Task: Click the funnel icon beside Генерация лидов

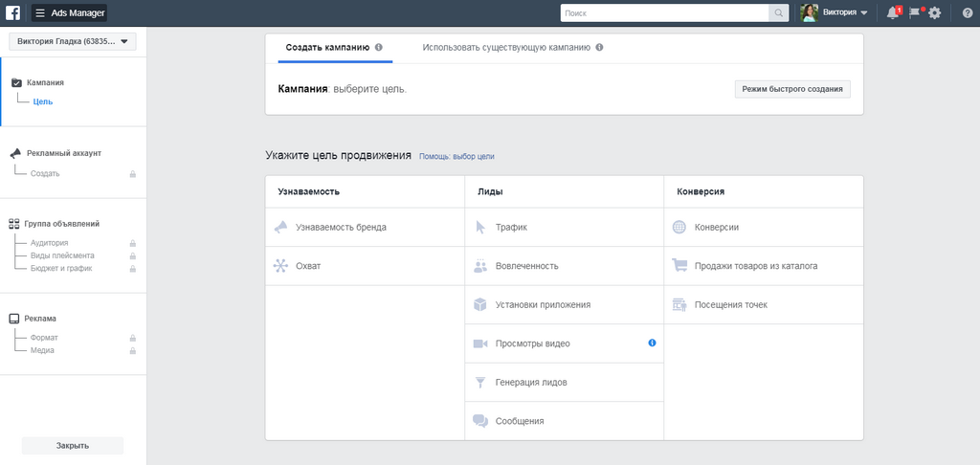Action: (480, 383)
